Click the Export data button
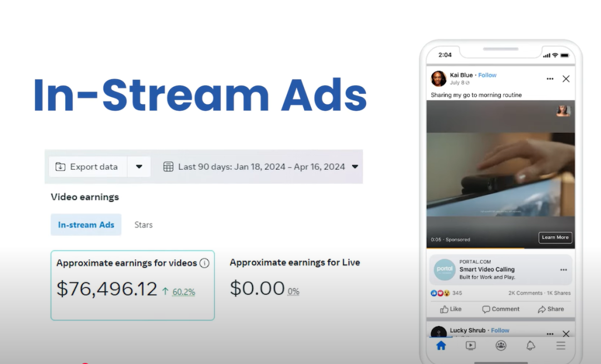Image resolution: width=601 pixels, height=364 pixels. click(87, 167)
